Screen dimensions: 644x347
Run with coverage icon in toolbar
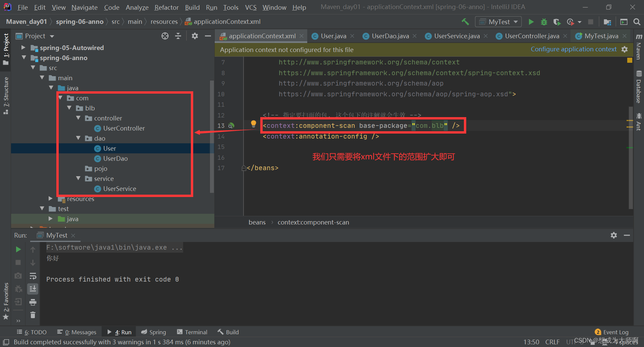[x=557, y=22]
